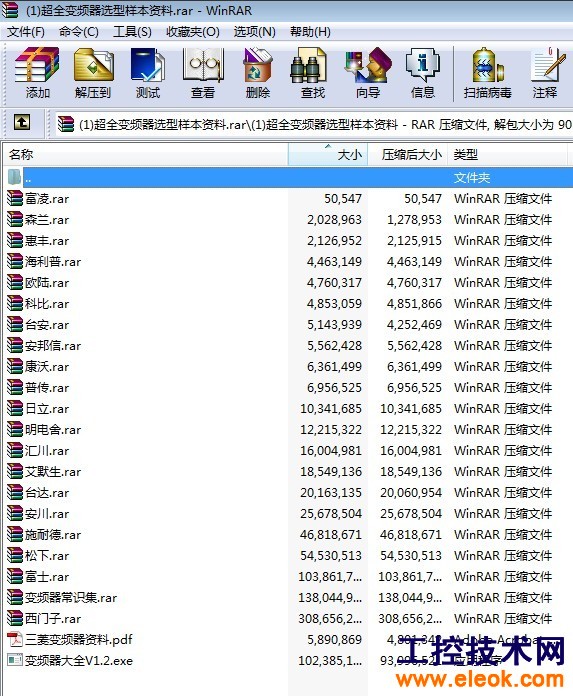573x696 pixels.
Task: Select file name 安川.rar
Action: [x=47, y=514]
